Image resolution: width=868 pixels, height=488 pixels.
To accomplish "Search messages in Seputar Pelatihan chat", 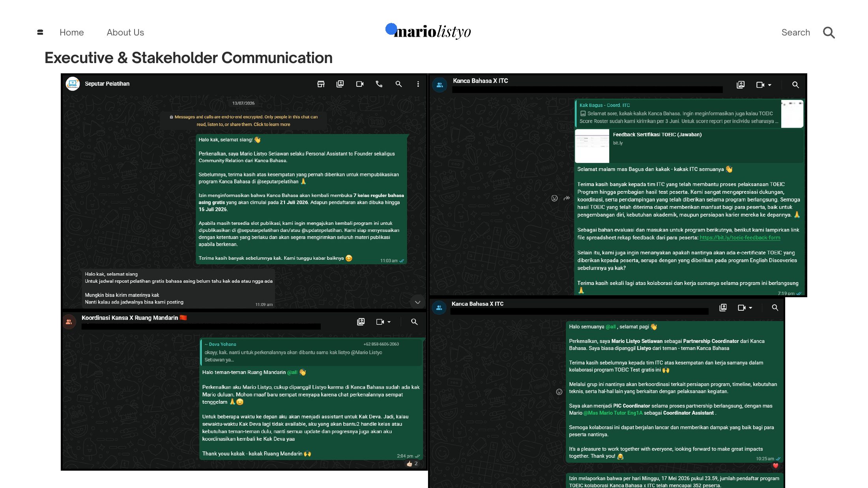I will [398, 84].
